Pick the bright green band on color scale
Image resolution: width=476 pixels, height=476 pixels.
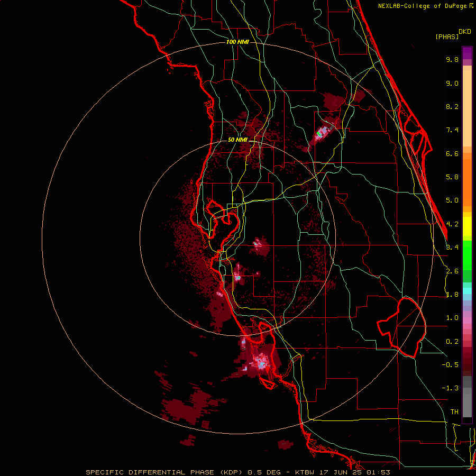pos(467,255)
